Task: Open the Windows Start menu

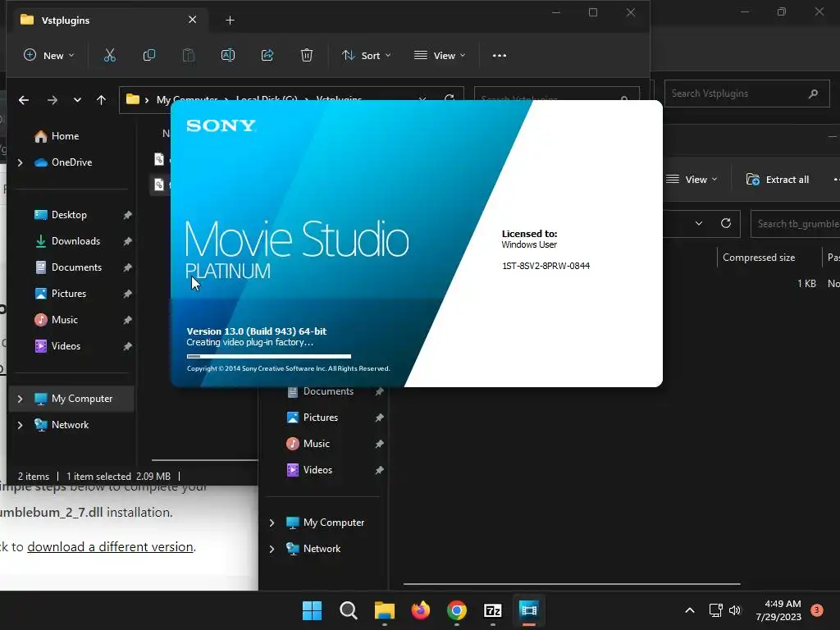Action: pos(312,610)
